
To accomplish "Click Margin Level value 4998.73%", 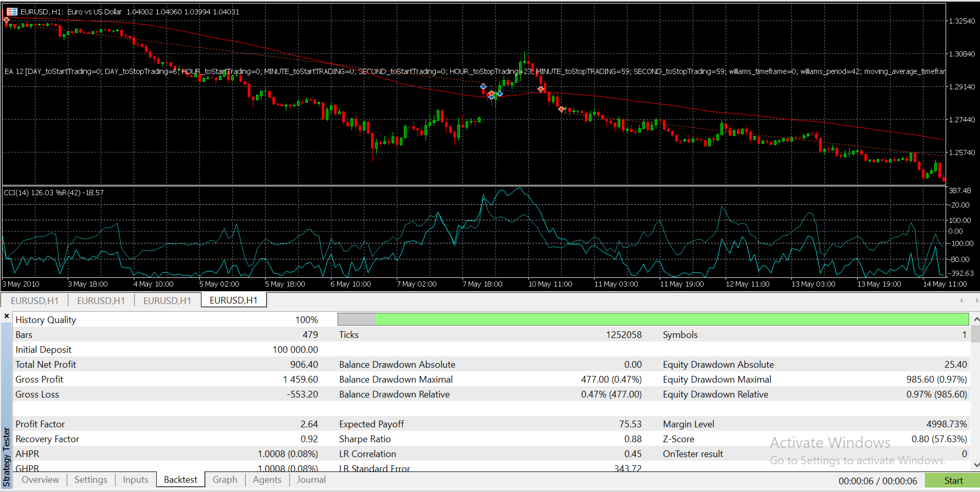I will 947,424.
